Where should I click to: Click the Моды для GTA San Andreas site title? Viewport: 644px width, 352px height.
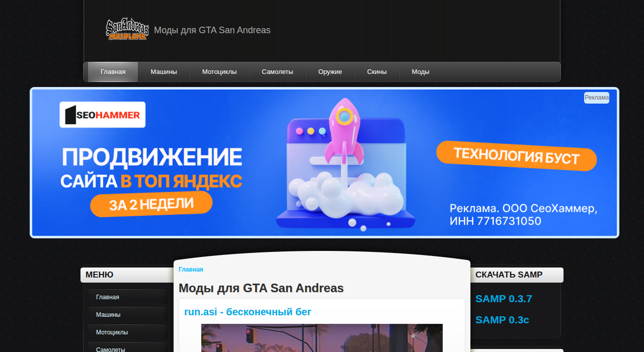click(212, 30)
